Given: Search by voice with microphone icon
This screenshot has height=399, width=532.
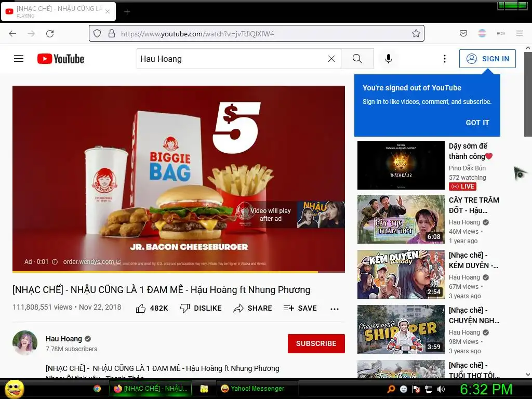Looking at the screenshot, I should (x=389, y=59).
